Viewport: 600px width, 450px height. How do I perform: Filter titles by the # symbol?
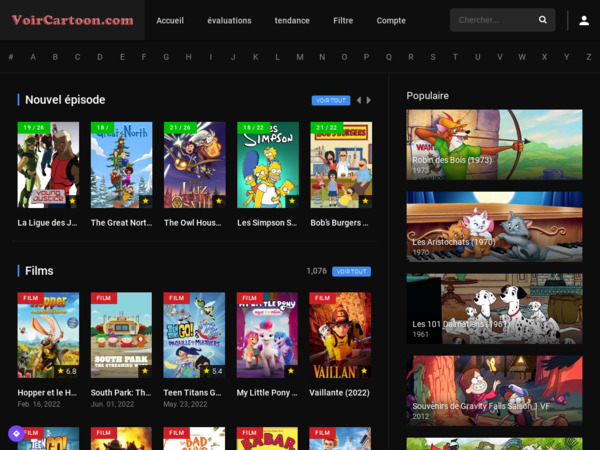pos(11,57)
